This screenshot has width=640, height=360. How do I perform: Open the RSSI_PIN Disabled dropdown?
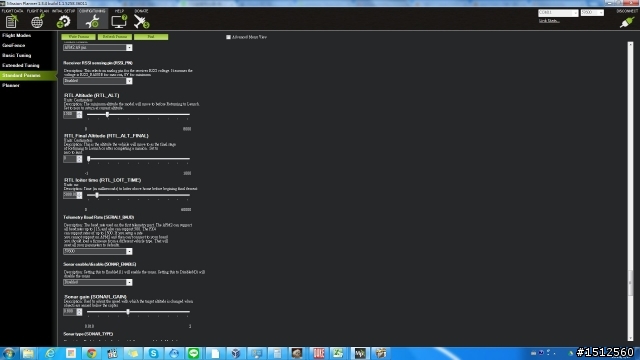point(98,81)
